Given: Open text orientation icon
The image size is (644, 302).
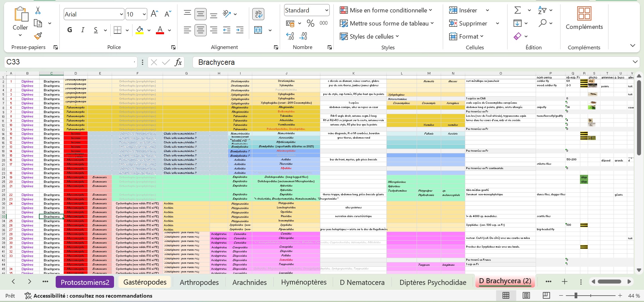Looking at the screenshot, I should [x=227, y=14].
